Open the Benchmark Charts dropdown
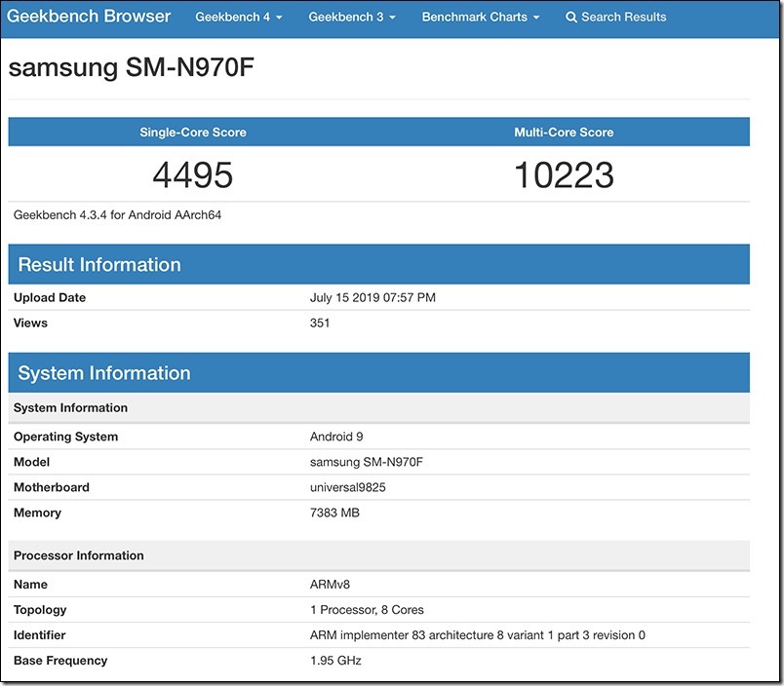 click(480, 17)
